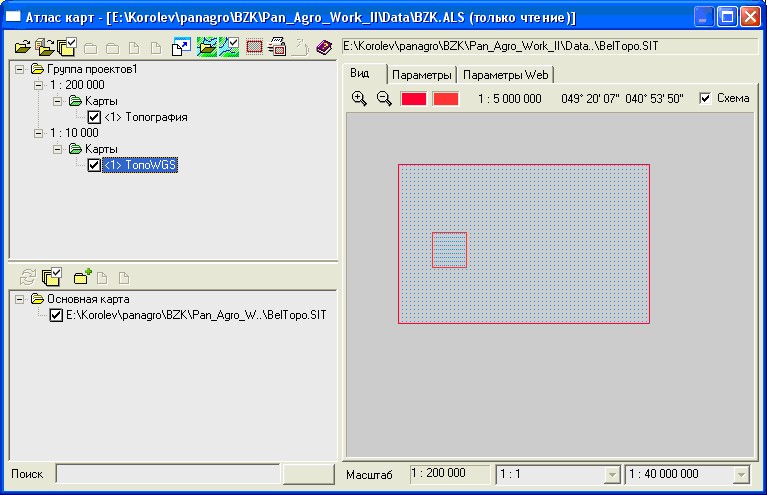Uncheck the Топография map checkbox
767x495 pixels.
[95, 117]
